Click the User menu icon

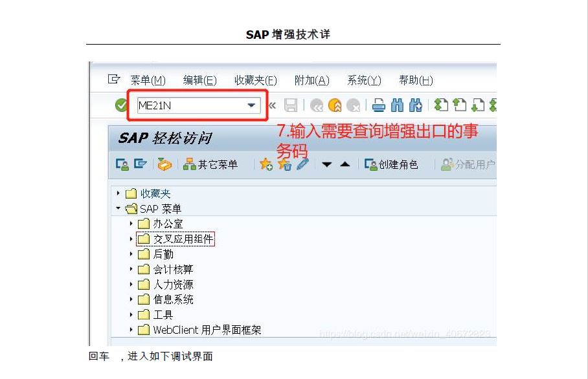[122, 164]
